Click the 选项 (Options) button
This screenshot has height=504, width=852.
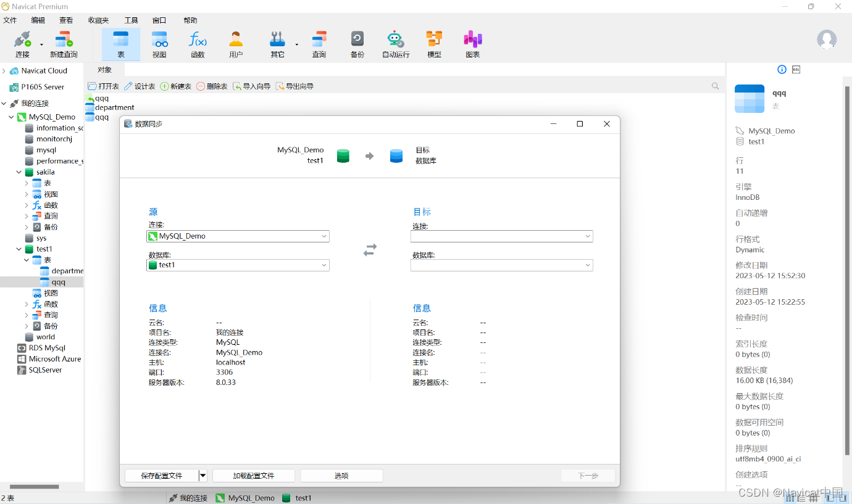click(341, 476)
